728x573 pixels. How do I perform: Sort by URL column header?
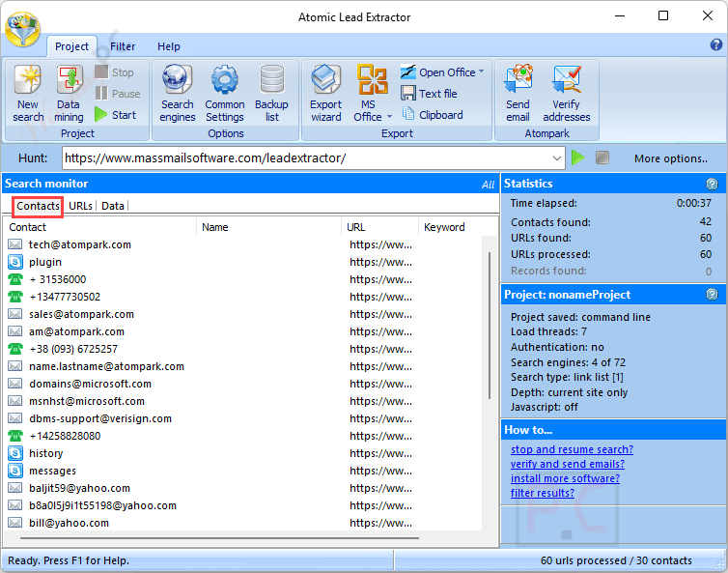[x=380, y=227]
